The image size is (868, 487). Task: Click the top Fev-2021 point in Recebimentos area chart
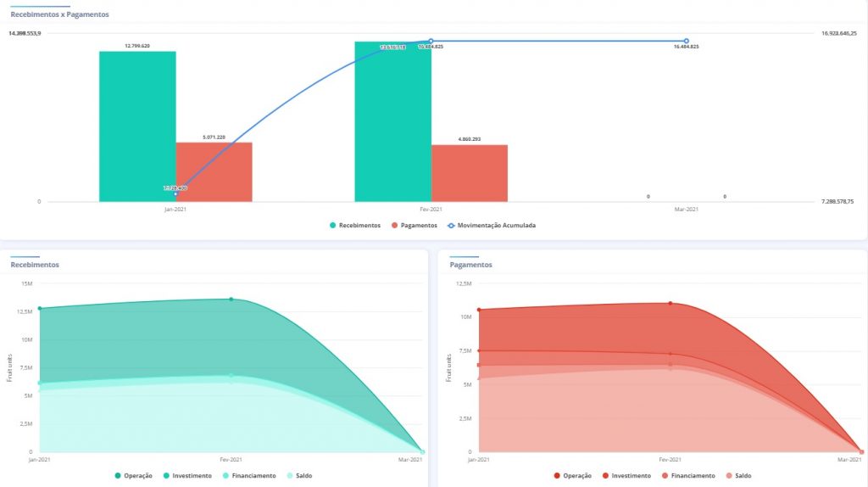(x=231, y=299)
